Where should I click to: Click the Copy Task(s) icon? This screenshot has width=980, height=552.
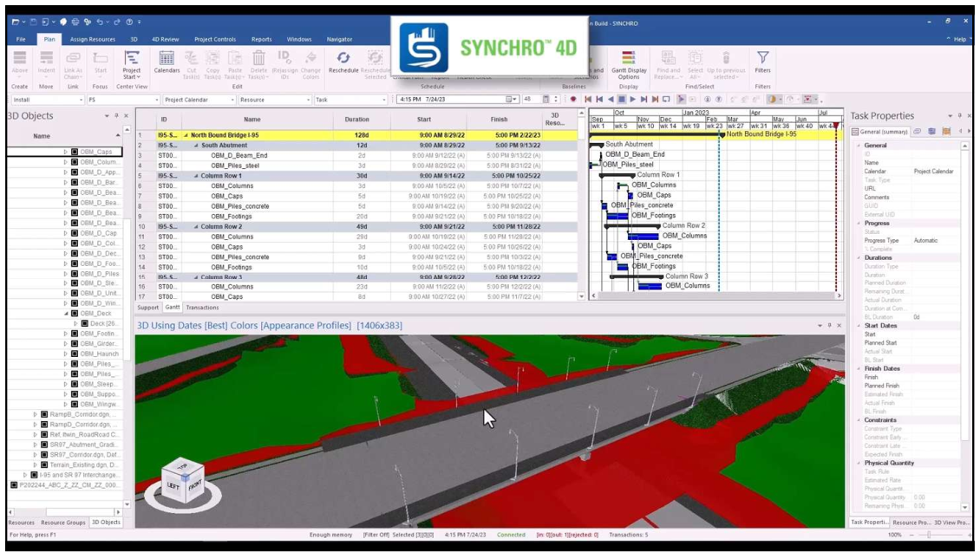pyautogui.click(x=212, y=59)
